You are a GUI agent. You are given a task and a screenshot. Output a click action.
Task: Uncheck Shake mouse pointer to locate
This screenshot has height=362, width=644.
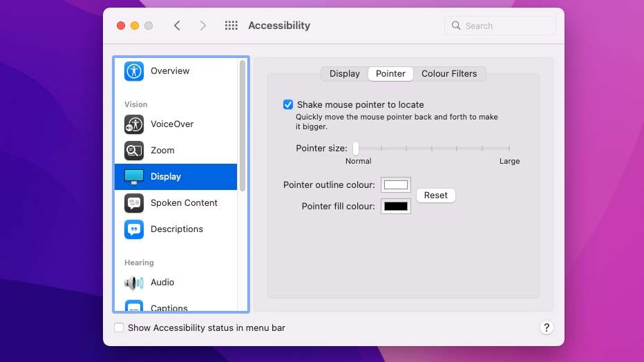pyautogui.click(x=288, y=104)
